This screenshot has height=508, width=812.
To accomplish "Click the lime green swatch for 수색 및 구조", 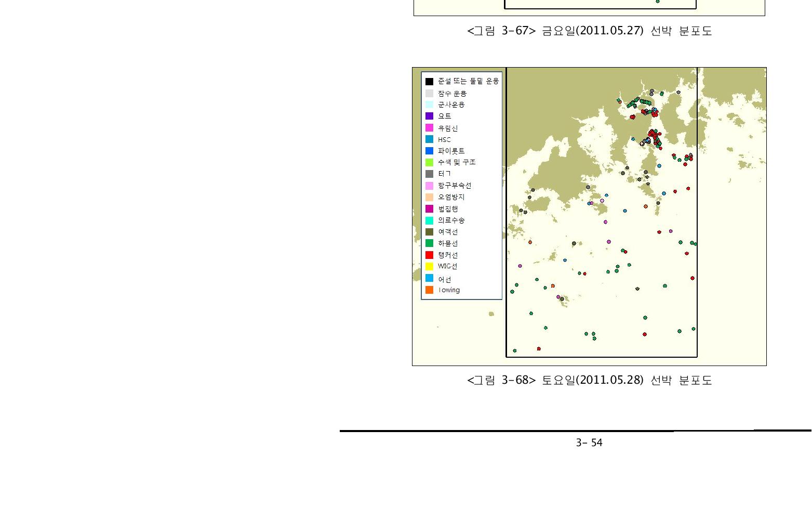I will [x=429, y=162].
